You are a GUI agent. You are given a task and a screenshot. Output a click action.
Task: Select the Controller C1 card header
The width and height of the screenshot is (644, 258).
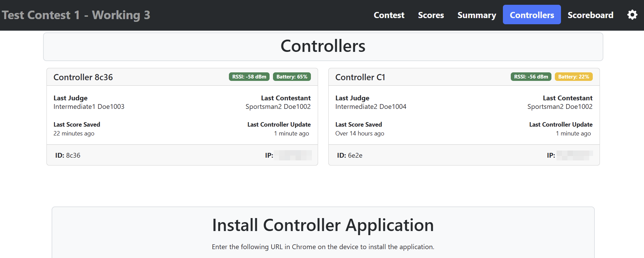[x=360, y=77]
